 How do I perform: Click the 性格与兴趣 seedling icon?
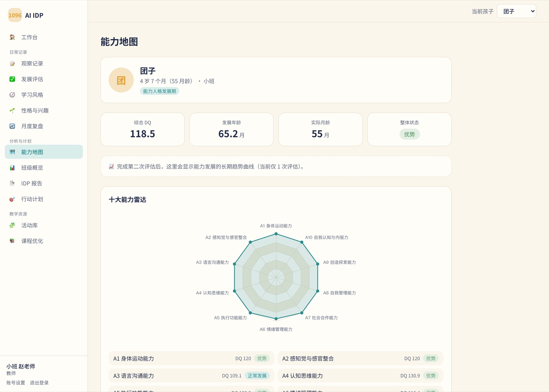(12, 110)
